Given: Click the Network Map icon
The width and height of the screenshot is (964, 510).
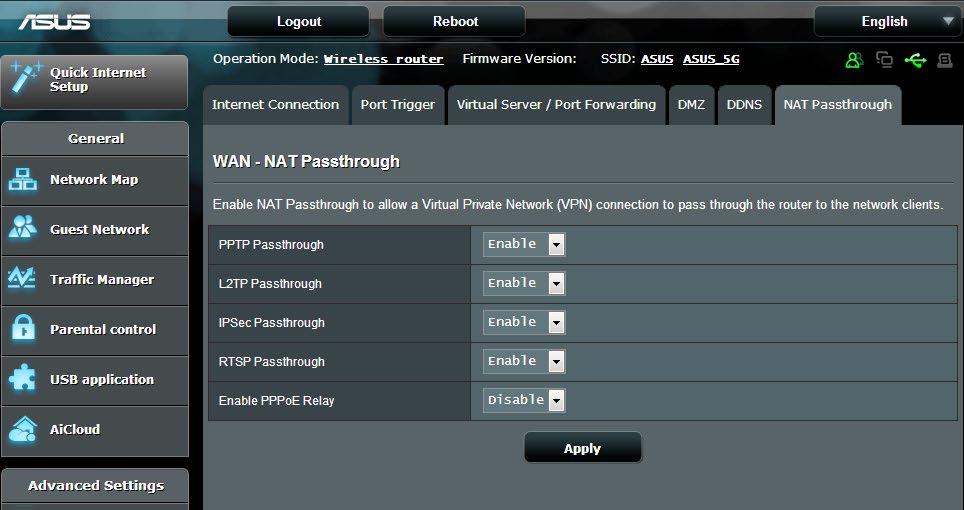Looking at the screenshot, I should tap(23, 179).
